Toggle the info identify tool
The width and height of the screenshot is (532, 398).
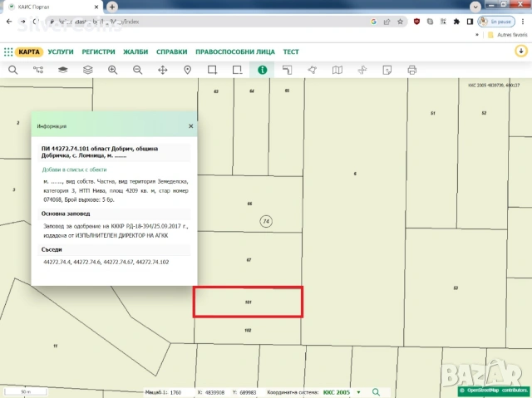262,70
